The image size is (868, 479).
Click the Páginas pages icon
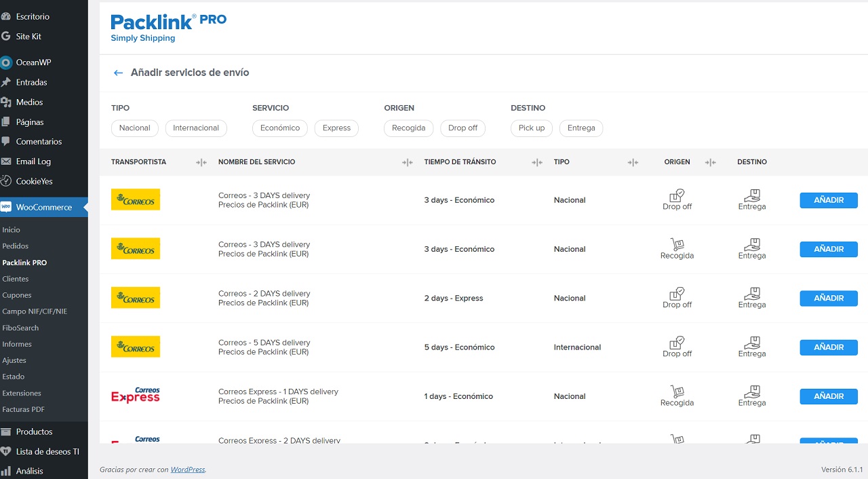6,122
